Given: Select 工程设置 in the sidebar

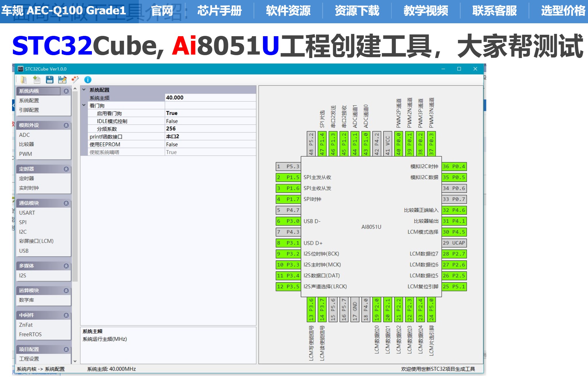Looking at the screenshot, I should [29, 359].
